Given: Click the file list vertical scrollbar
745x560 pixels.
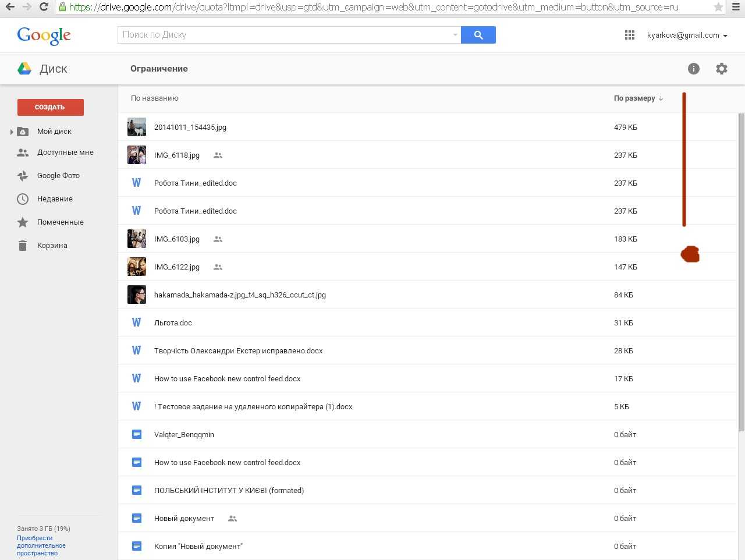Looking at the screenshot, I should click(x=742, y=272).
